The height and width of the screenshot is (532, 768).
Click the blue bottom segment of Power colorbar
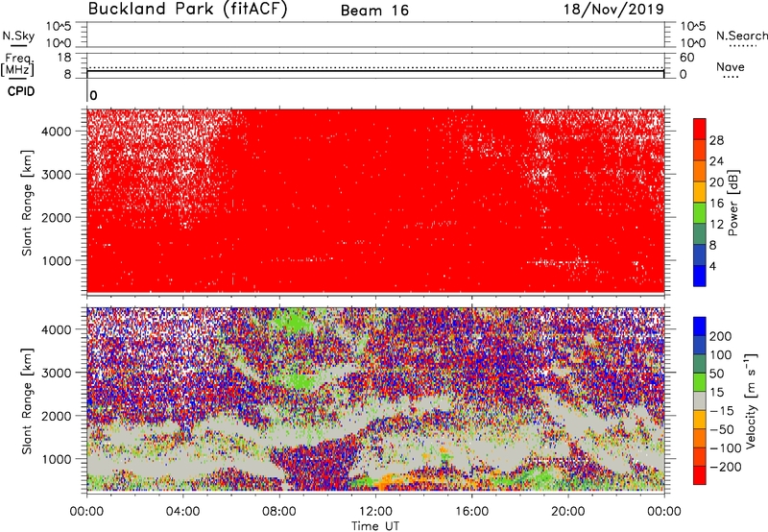[700, 276]
